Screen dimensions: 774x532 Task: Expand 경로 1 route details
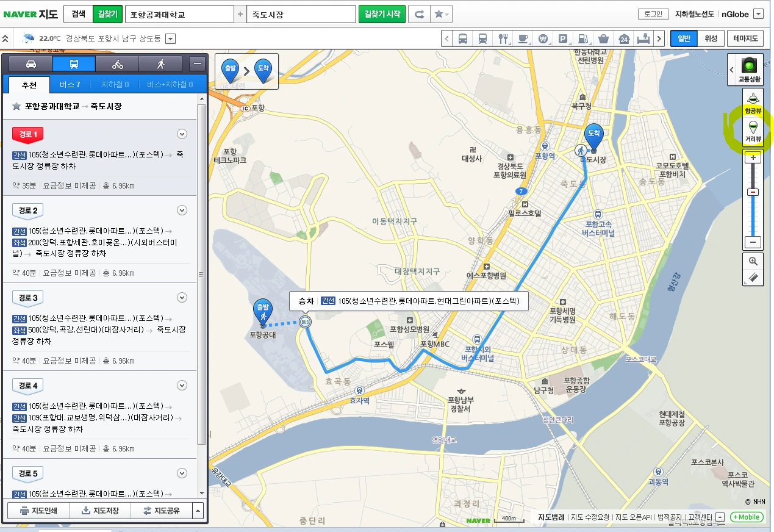(x=181, y=134)
